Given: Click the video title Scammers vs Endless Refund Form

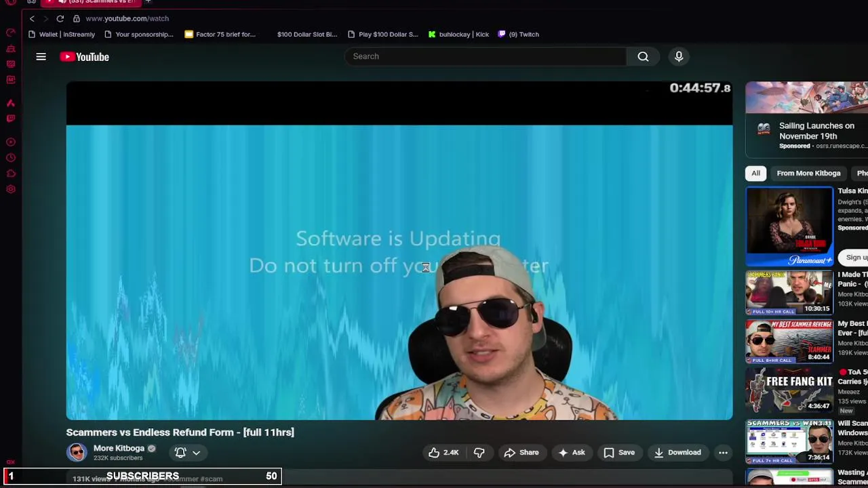Looking at the screenshot, I should coord(180,432).
